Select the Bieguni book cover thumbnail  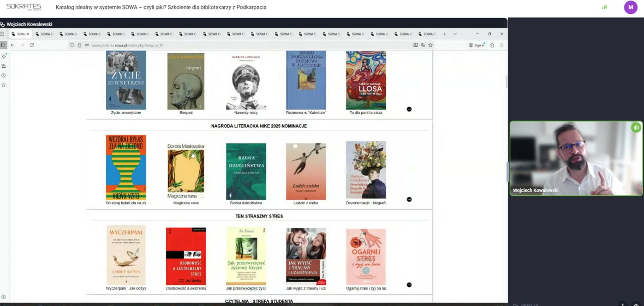click(x=186, y=81)
